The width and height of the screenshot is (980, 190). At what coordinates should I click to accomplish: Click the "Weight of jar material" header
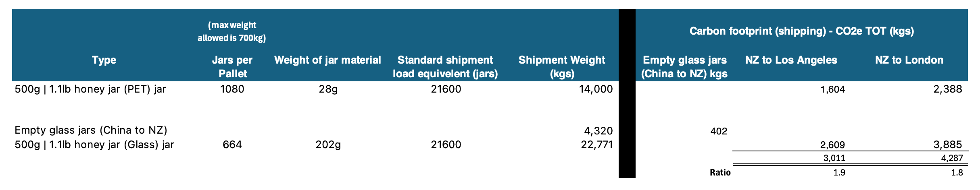click(327, 60)
